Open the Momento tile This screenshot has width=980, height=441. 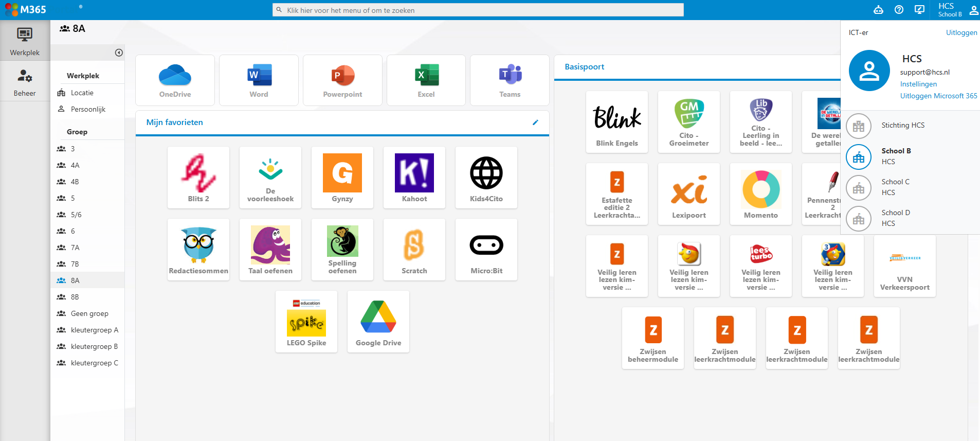tap(761, 194)
